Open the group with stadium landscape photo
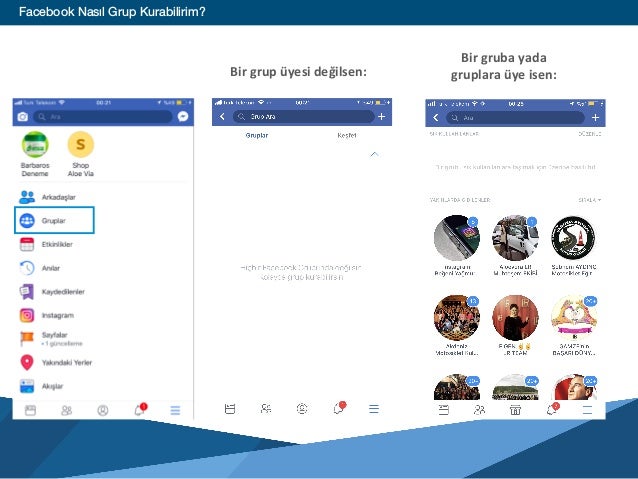This screenshot has width=638, height=479. [515, 387]
